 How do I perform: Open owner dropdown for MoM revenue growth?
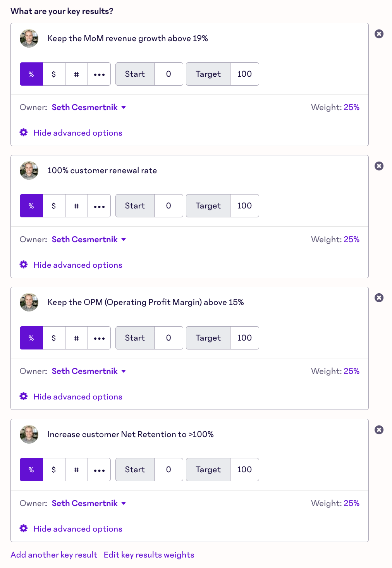tap(89, 108)
